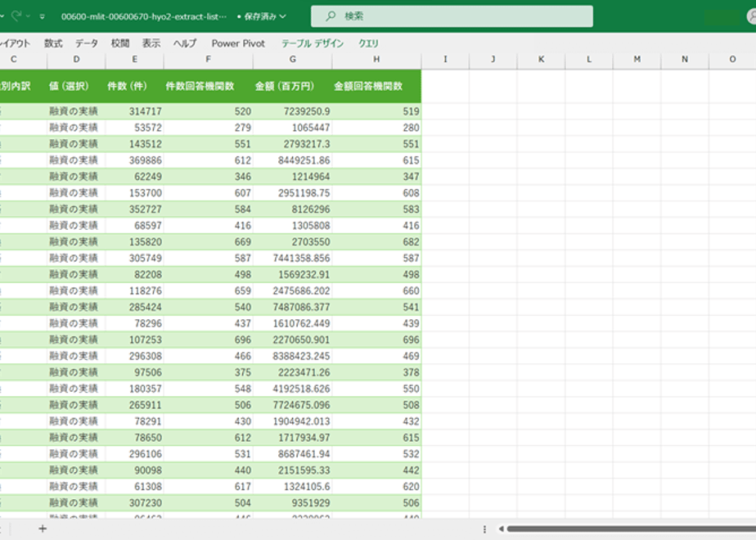
Task: Select cell with value 53572
Action: point(134,128)
